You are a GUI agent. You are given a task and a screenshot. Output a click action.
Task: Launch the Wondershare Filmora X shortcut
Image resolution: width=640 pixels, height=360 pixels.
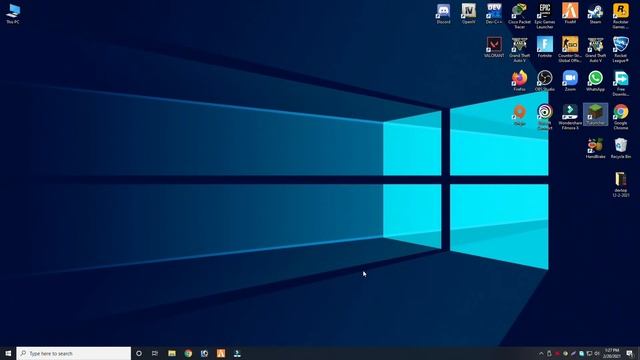570,117
